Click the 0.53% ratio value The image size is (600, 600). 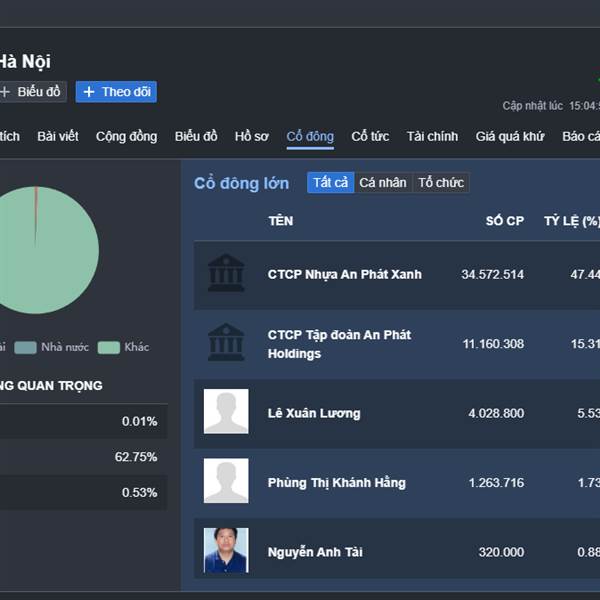pos(139,492)
